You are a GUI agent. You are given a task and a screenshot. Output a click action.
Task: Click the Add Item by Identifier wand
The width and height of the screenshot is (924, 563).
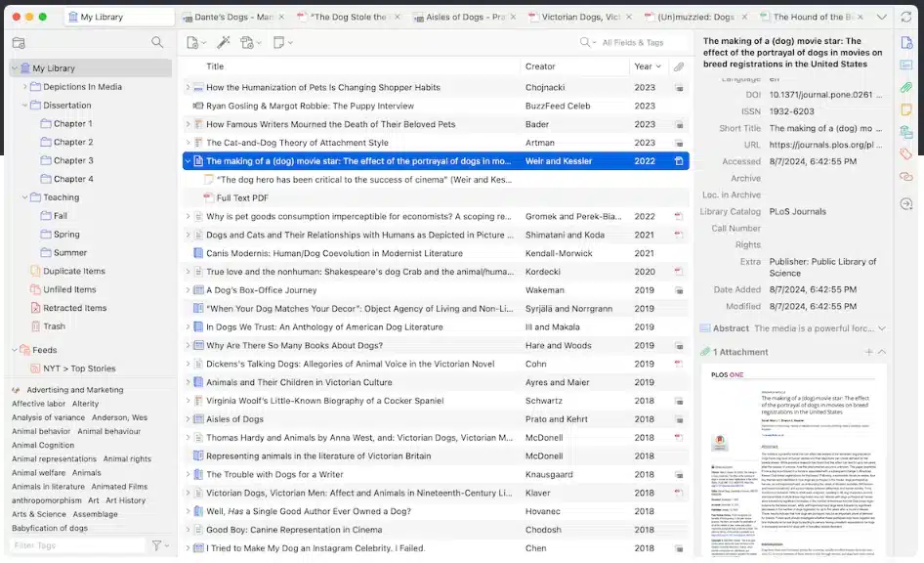coord(224,42)
